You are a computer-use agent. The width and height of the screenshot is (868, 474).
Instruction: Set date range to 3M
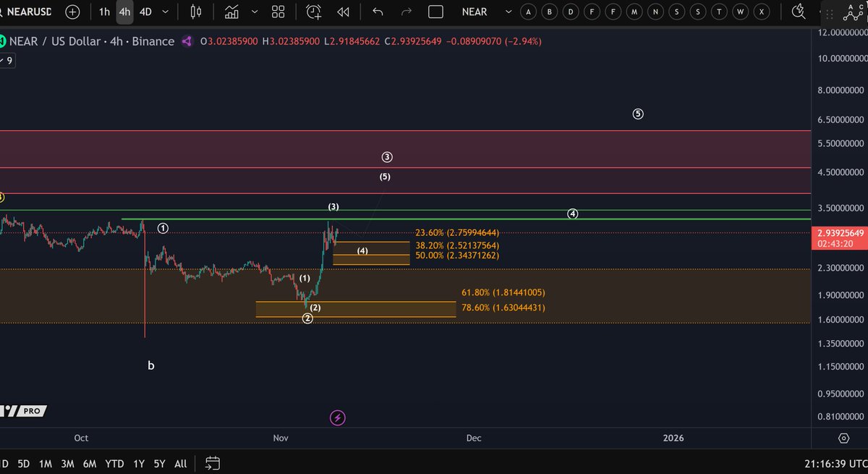tap(67, 463)
